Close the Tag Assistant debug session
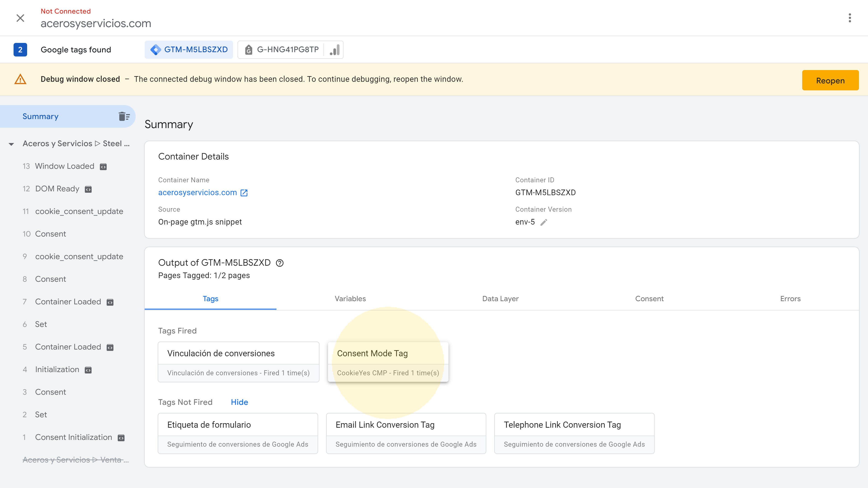 point(20,18)
